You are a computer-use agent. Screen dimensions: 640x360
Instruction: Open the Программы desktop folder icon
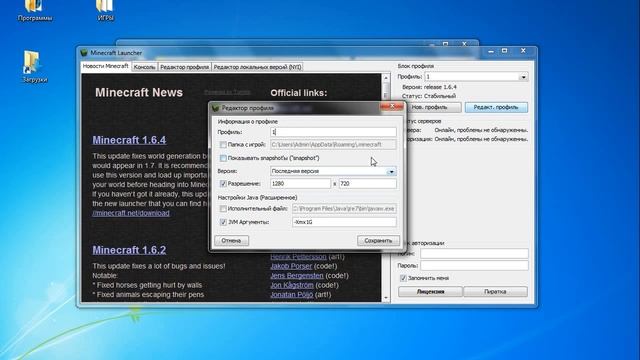35,10
